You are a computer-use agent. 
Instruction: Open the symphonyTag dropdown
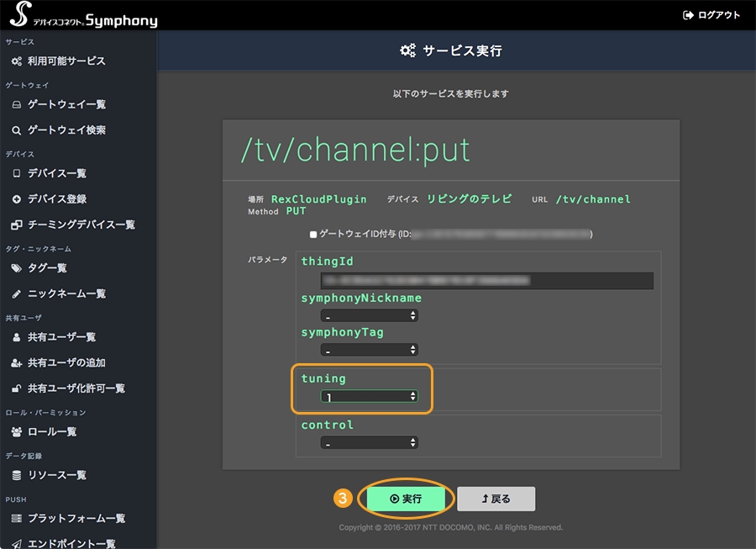click(370, 350)
